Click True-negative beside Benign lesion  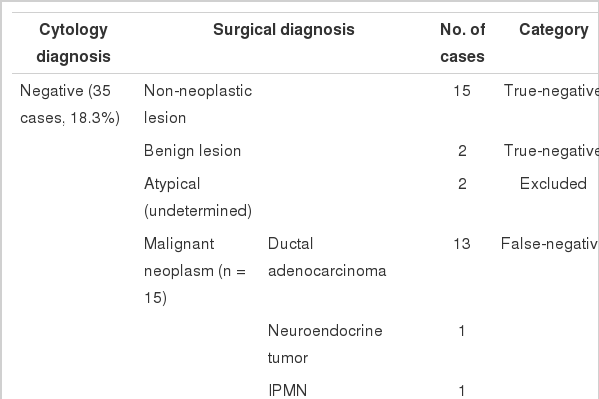coord(551,151)
